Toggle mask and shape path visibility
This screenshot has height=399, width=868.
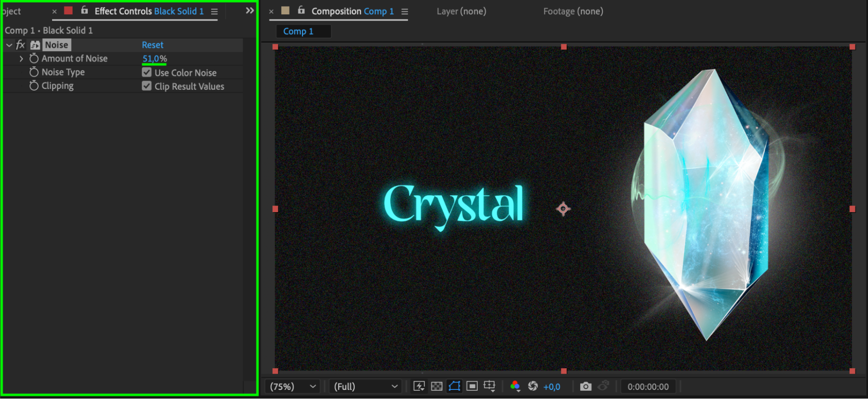point(454,386)
